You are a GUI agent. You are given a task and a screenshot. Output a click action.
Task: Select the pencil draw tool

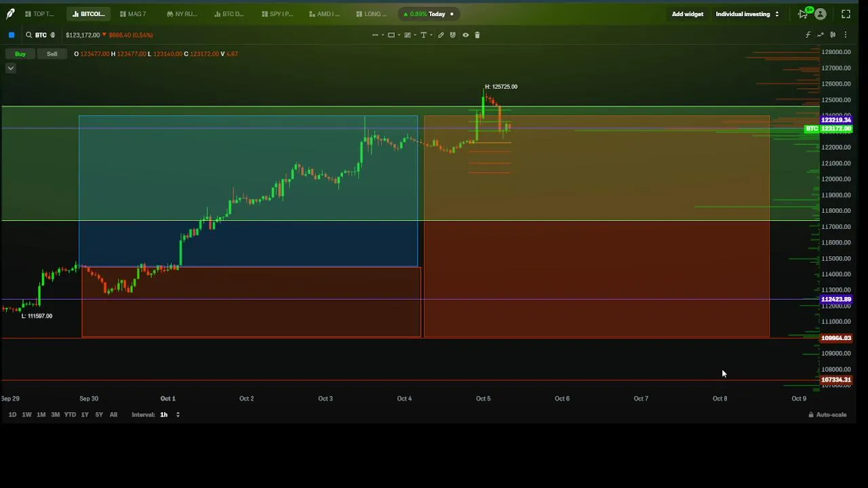coord(441,35)
